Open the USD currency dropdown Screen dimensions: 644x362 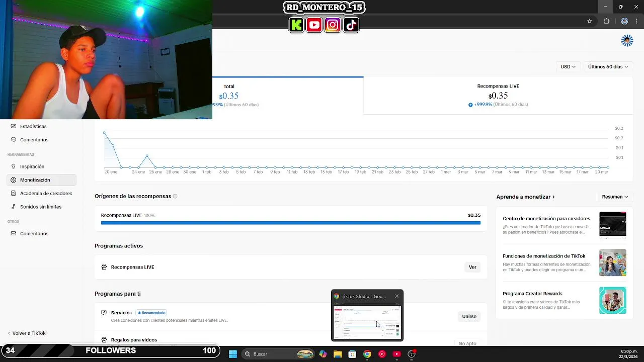(x=568, y=66)
